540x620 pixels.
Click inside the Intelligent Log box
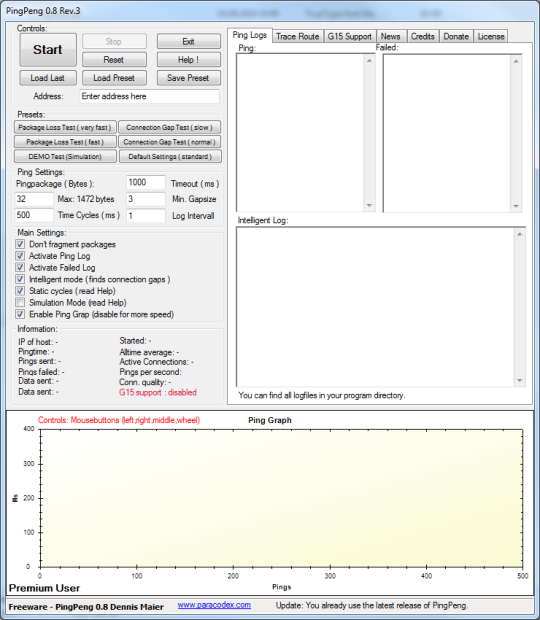(x=376, y=307)
